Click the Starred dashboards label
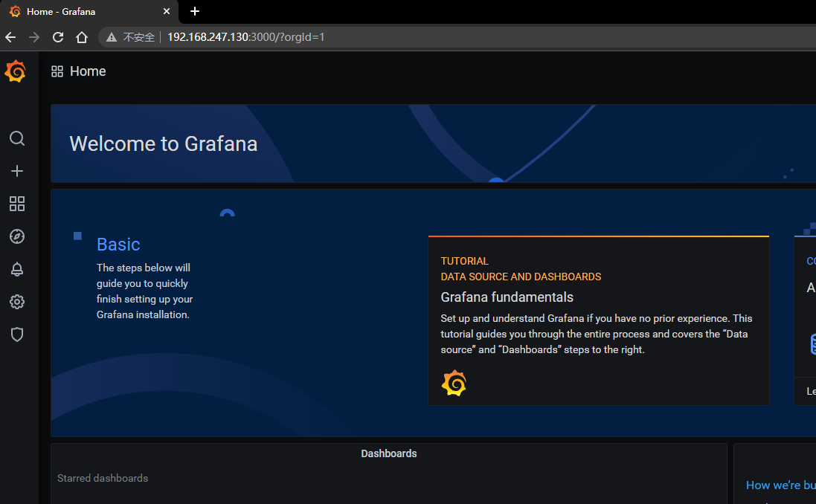 (103, 478)
